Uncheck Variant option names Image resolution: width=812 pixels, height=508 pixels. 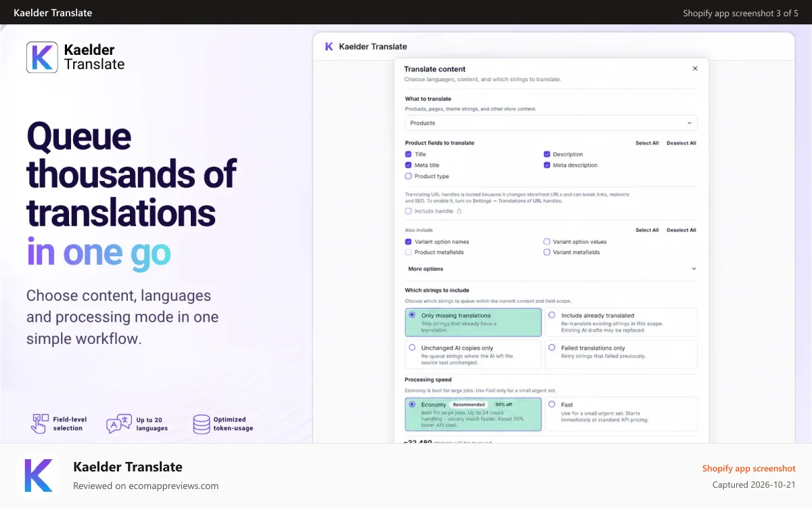(x=408, y=242)
